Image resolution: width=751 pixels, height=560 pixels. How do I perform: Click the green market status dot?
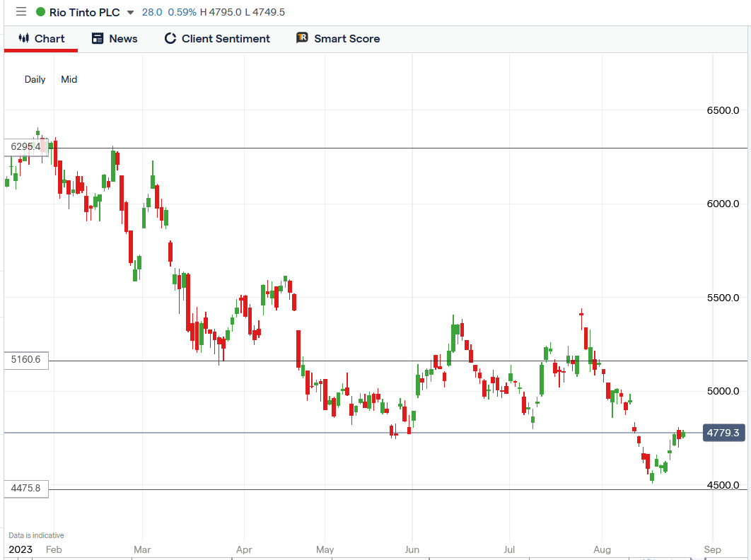(x=41, y=12)
